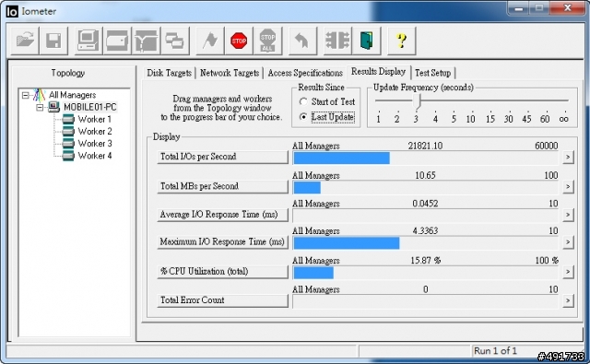
Task: Select Results Since Start of Test
Action: (303, 101)
